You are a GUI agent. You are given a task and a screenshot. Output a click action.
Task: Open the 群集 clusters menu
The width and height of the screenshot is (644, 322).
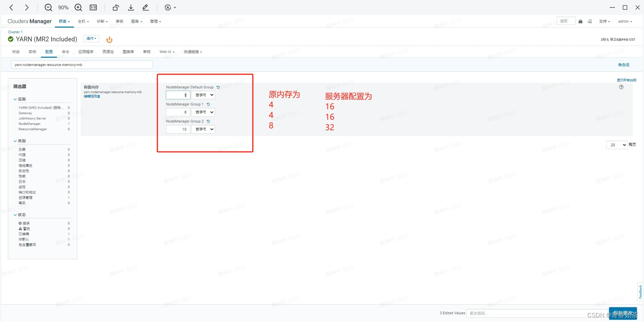click(x=65, y=22)
